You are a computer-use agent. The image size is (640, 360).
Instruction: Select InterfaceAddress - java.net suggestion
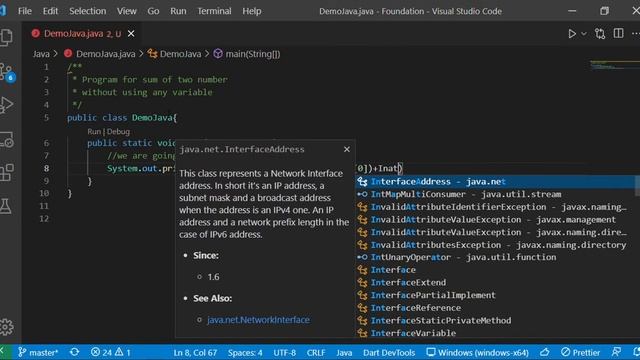pyautogui.click(x=496, y=182)
